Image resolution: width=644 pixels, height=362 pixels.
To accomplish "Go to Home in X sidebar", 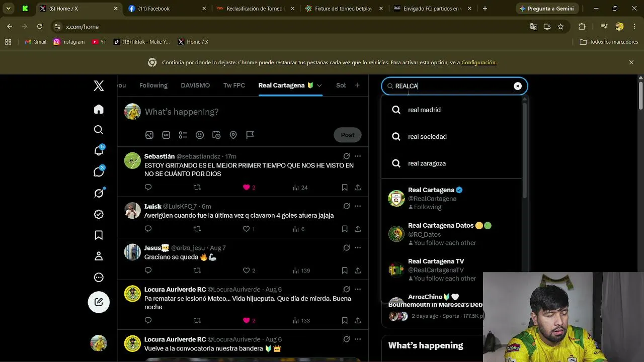I will [99, 109].
